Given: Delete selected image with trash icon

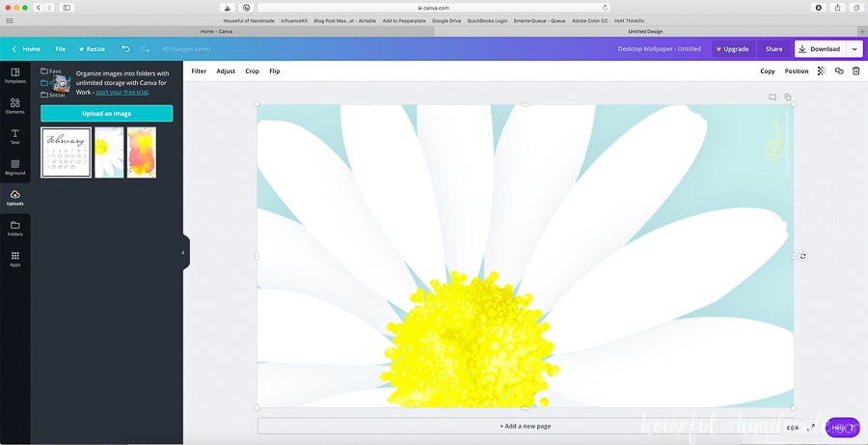Looking at the screenshot, I should tap(855, 70).
